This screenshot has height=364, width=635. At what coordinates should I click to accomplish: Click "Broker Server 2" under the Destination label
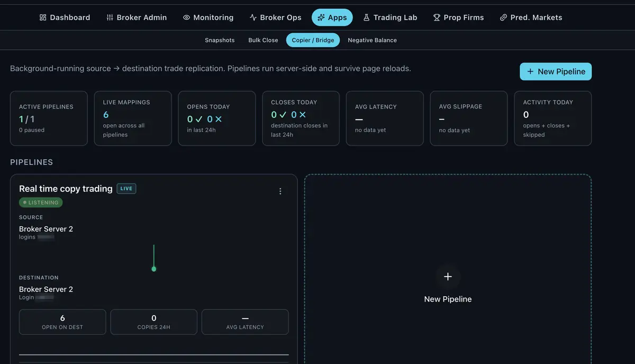tap(46, 289)
